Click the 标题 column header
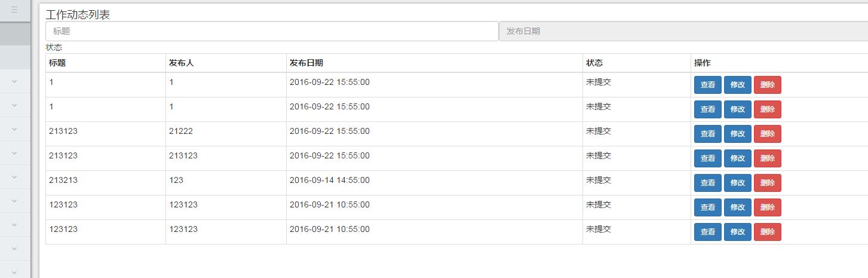Image resolution: width=868 pixels, height=278 pixels. [x=57, y=63]
